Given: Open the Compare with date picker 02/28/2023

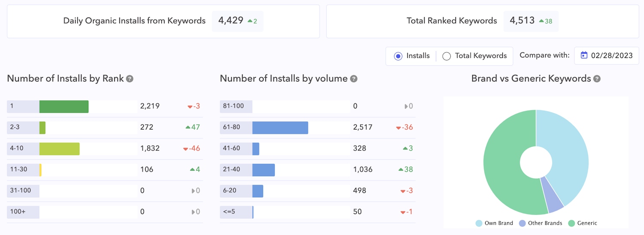Looking at the screenshot, I should pyautogui.click(x=606, y=56).
